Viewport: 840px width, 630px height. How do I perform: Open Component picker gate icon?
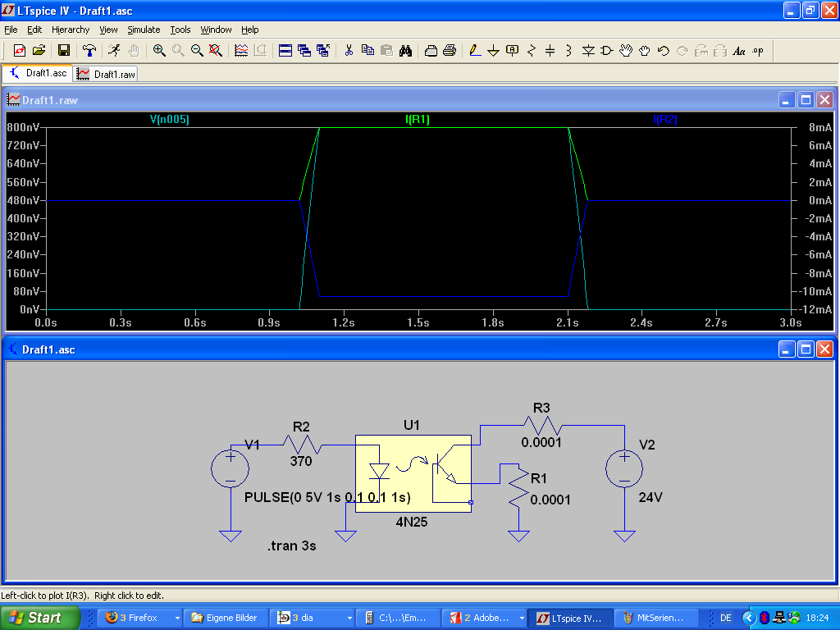(x=607, y=50)
